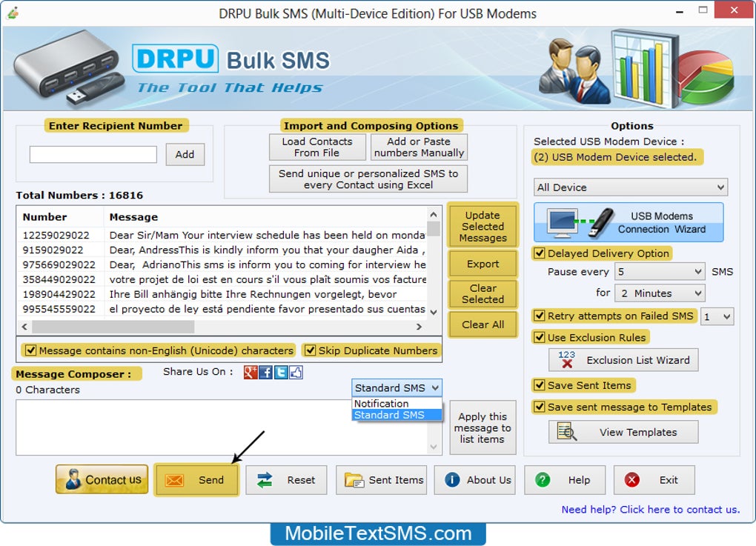This screenshot has height=546, width=756.
Task: Click the green arrows Reset icon
Action: (265, 480)
